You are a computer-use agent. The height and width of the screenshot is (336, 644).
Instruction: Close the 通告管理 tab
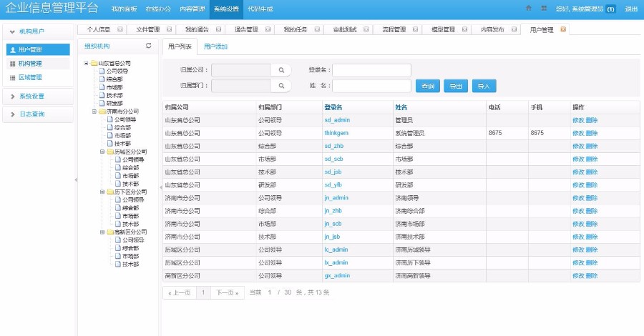(x=268, y=29)
